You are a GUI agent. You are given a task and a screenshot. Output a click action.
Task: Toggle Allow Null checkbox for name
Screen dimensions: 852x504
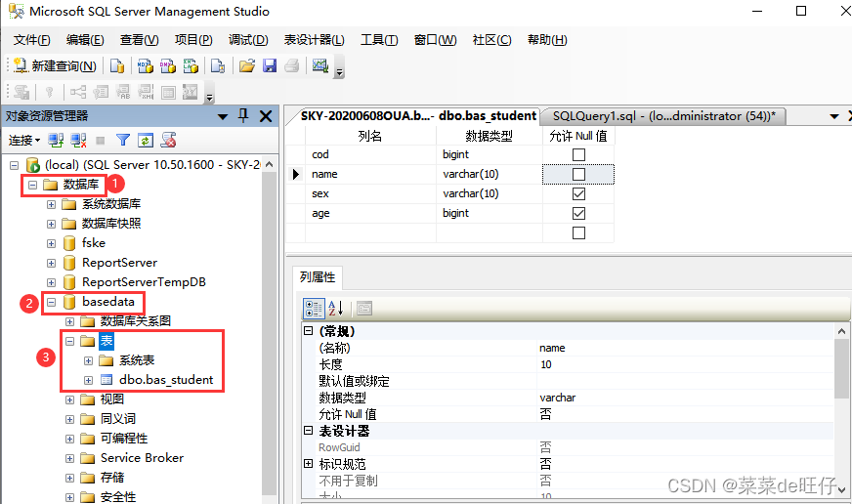click(x=578, y=174)
